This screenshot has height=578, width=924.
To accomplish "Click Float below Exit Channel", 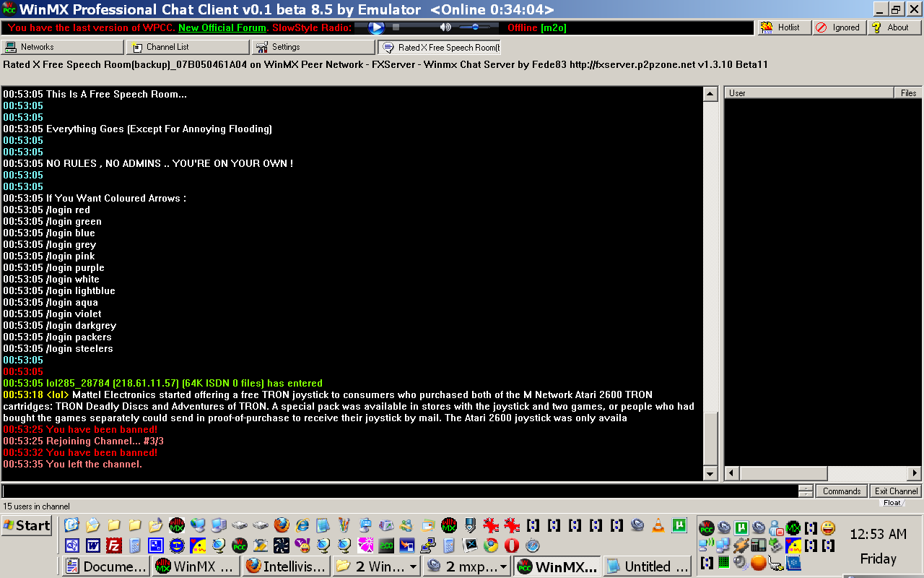I will pos(892,502).
